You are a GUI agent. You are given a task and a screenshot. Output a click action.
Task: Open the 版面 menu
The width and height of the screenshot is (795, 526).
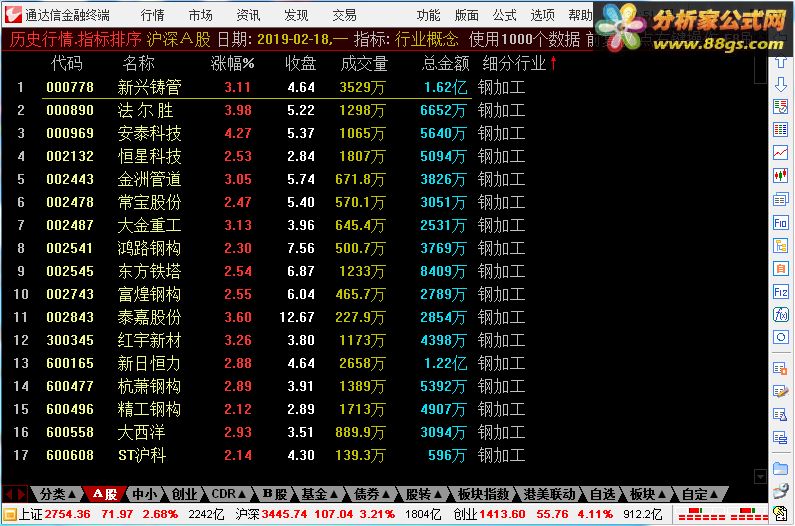[x=466, y=15]
